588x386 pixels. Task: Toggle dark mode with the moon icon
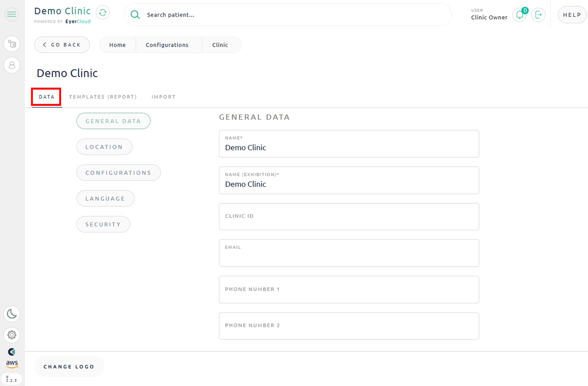[12, 314]
